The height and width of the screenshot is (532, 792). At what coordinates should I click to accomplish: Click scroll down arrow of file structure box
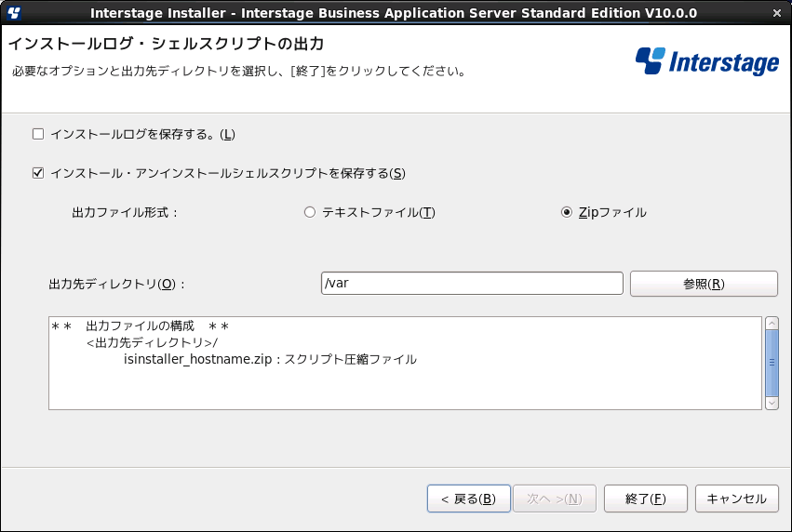(772, 403)
